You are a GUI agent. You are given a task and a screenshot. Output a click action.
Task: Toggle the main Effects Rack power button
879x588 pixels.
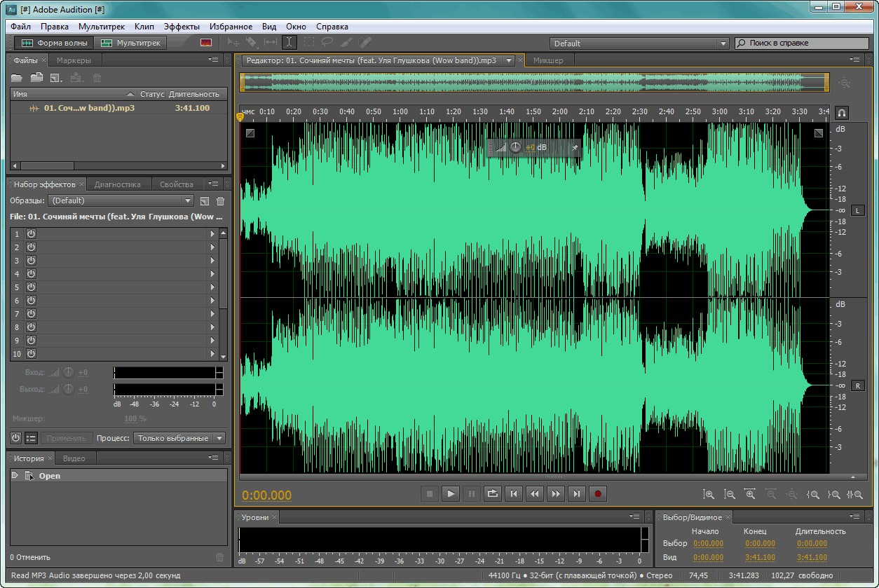[16, 438]
